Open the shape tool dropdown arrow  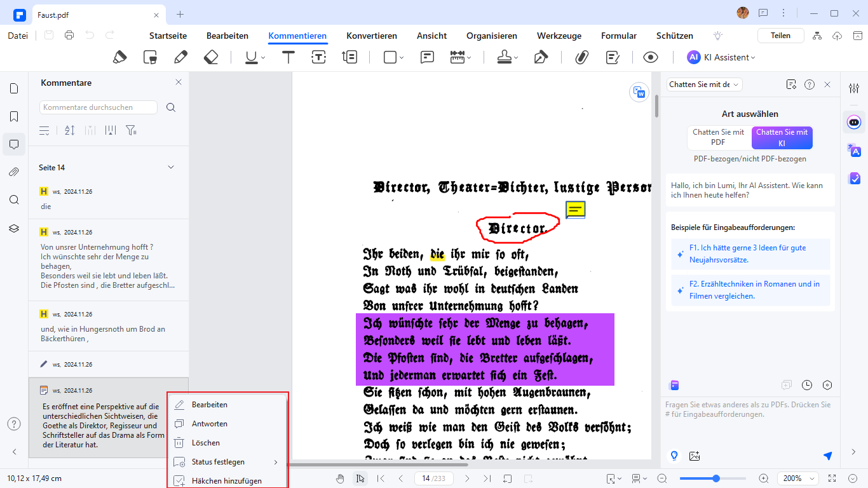point(402,58)
